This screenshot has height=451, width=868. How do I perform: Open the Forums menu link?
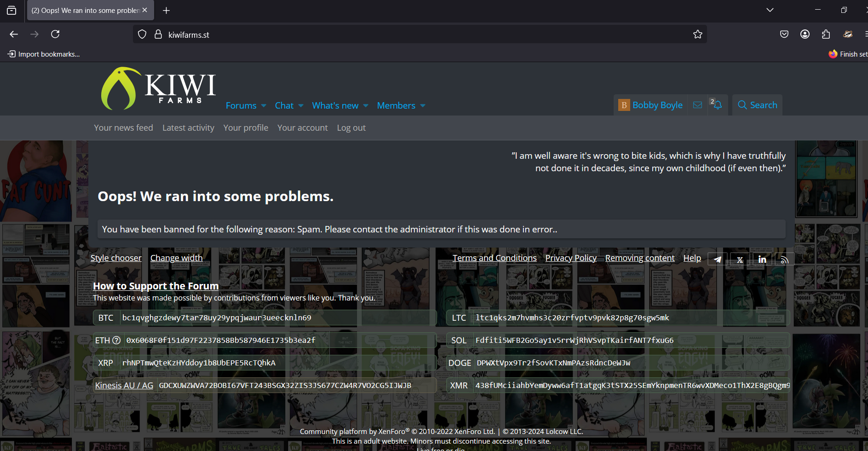click(x=241, y=105)
